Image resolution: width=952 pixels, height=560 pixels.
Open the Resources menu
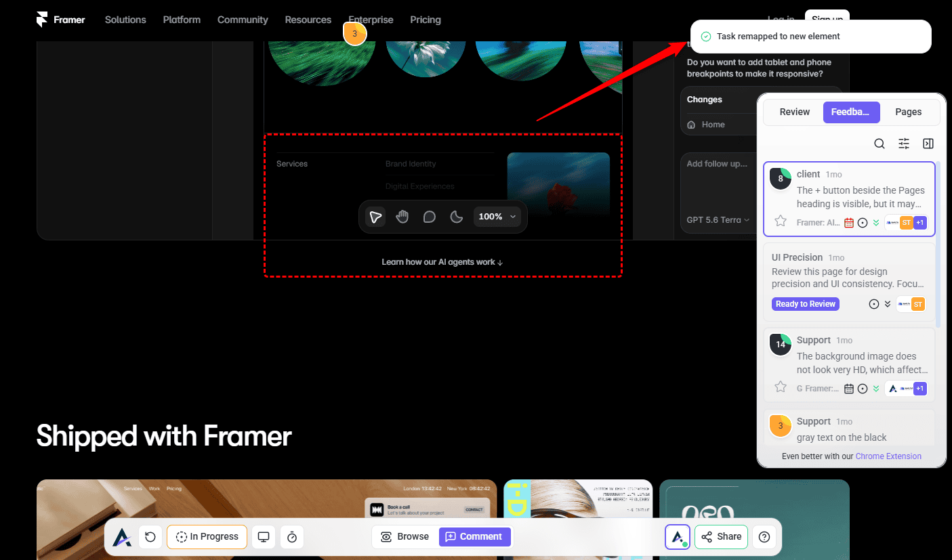pyautogui.click(x=308, y=20)
